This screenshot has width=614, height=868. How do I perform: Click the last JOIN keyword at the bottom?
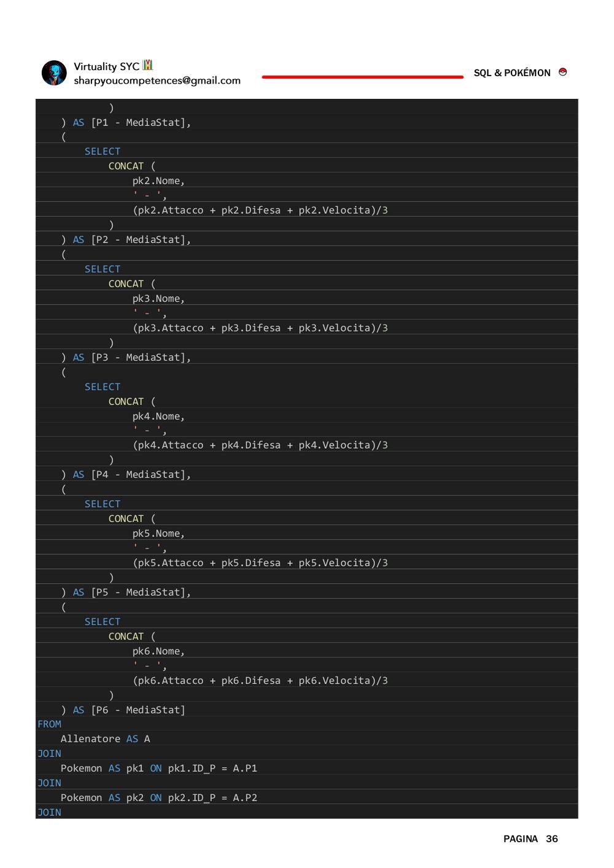(x=49, y=813)
